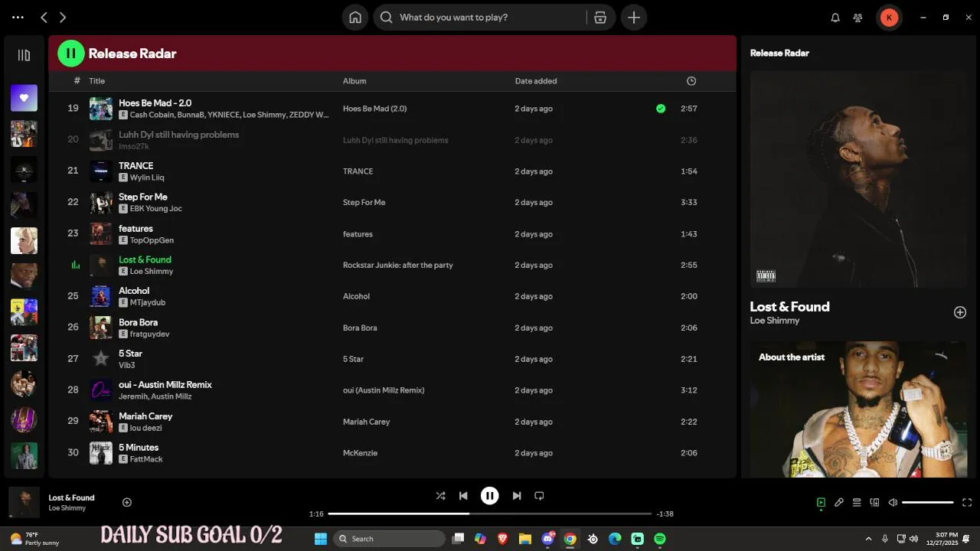
Task: Click the plus Create button at top
Action: tap(634, 17)
